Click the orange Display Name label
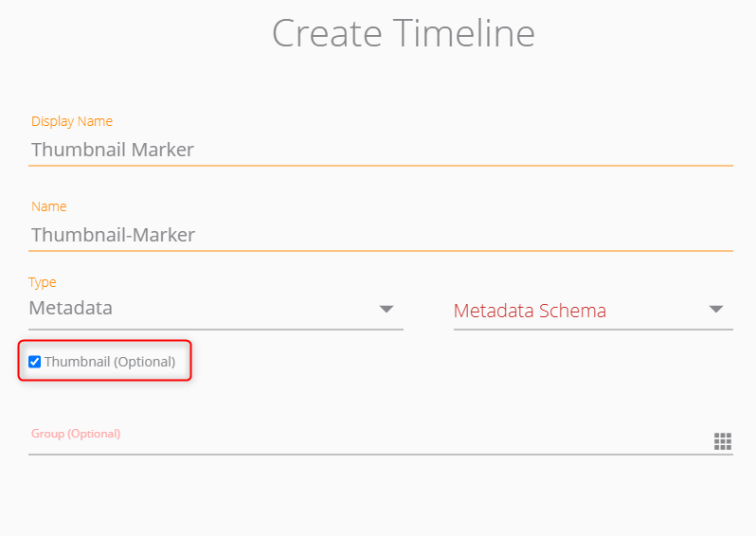Viewport: 756px width, 536px height. click(x=72, y=121)
